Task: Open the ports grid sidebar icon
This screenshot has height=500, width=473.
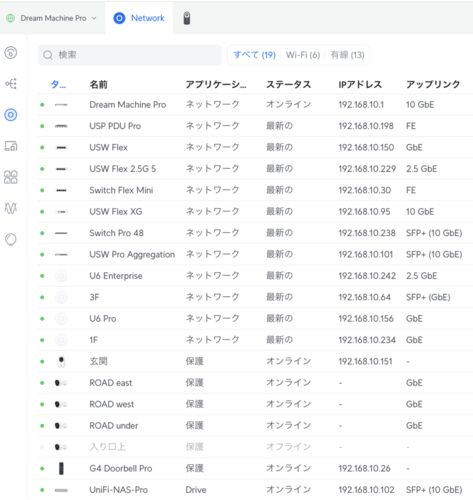Action: (11, 177)
